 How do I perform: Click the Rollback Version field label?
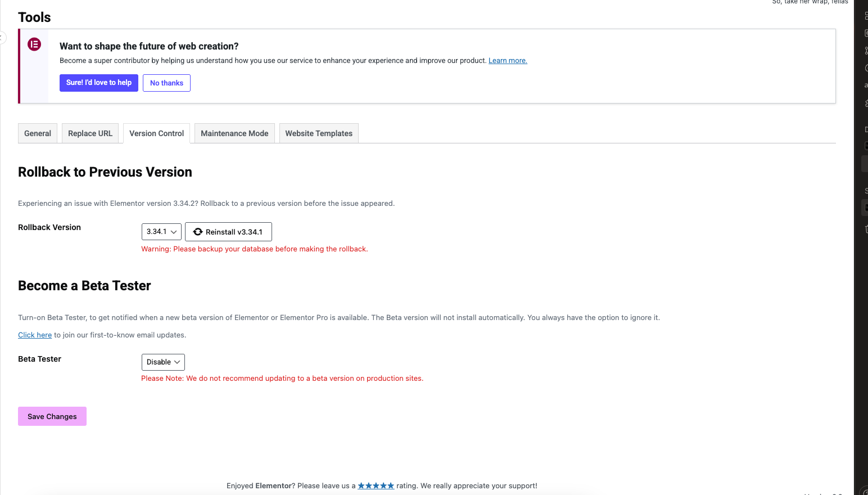[49, 227]
